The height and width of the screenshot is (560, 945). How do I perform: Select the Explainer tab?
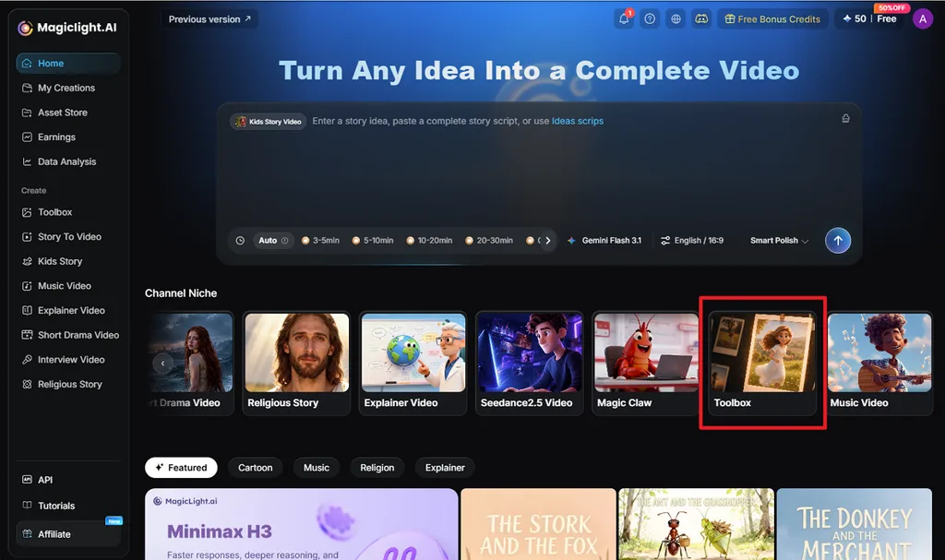pos(445,468)
